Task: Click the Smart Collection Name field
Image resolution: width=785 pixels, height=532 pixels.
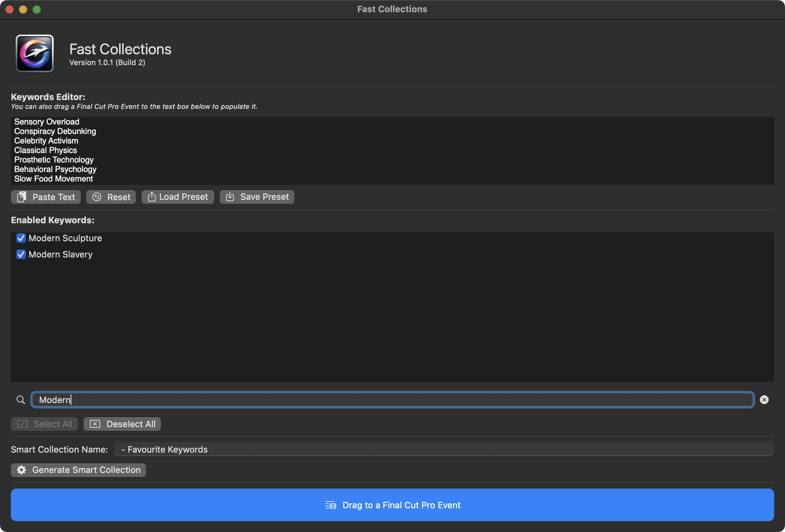Action: [x=443, y=449]
